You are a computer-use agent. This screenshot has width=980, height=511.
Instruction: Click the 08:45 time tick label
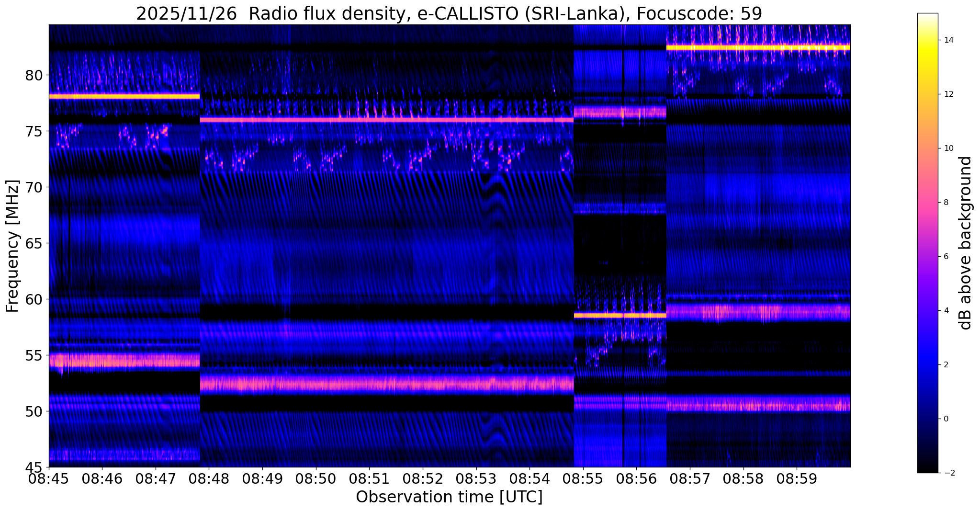(49, 478)
